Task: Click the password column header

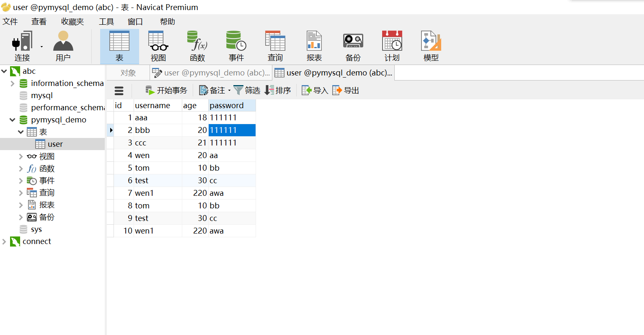Action: [x=227, y=105]
